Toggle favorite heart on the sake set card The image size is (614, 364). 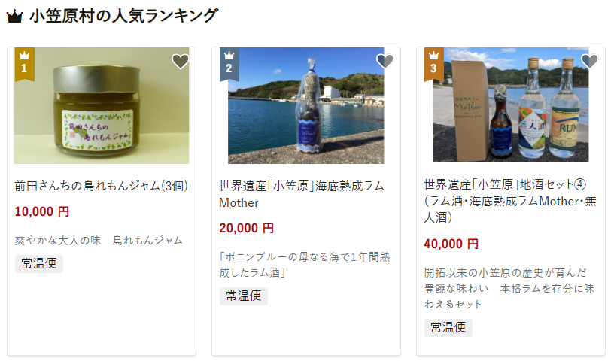click(x=590, y=61)
